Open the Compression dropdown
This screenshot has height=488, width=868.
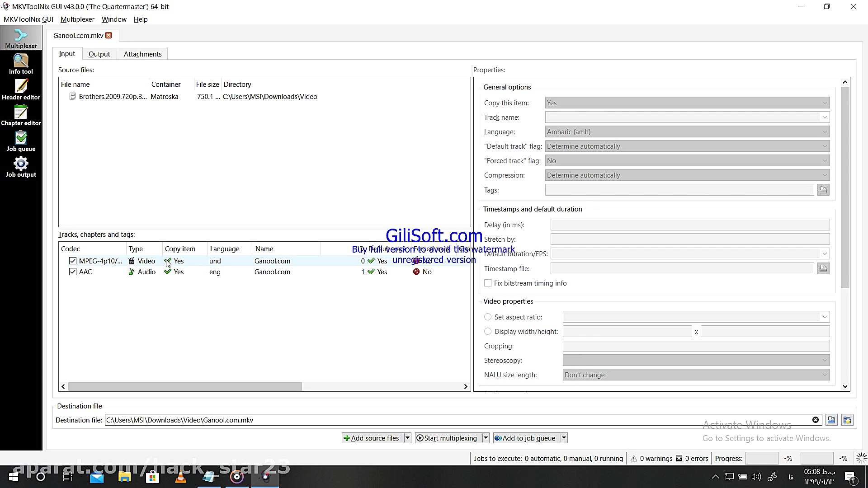pyautogui.click(x=687, y=175)
